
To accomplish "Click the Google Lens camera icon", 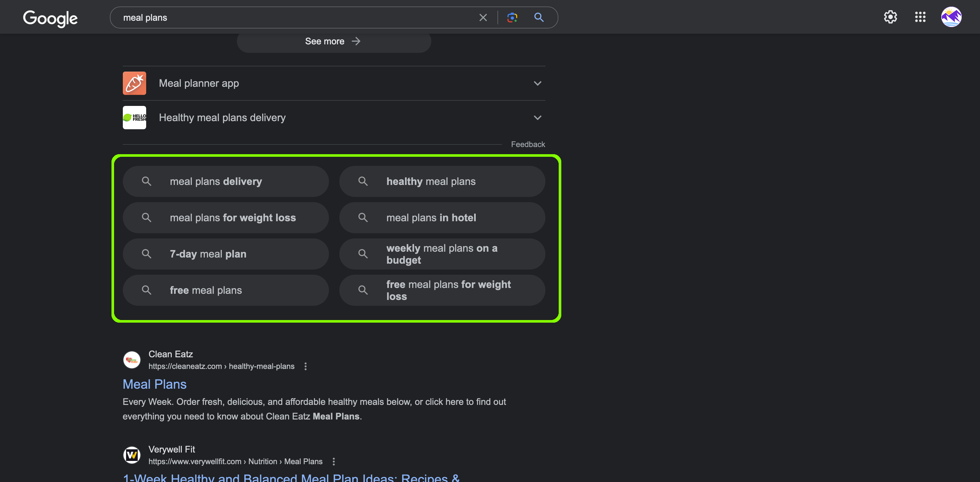I will [x=512, y=17].
